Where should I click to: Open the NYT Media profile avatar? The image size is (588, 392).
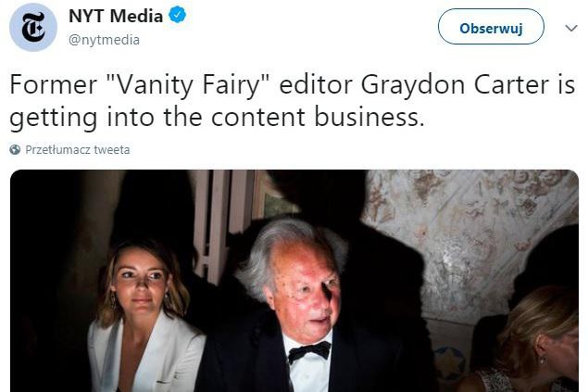point(33,27)
